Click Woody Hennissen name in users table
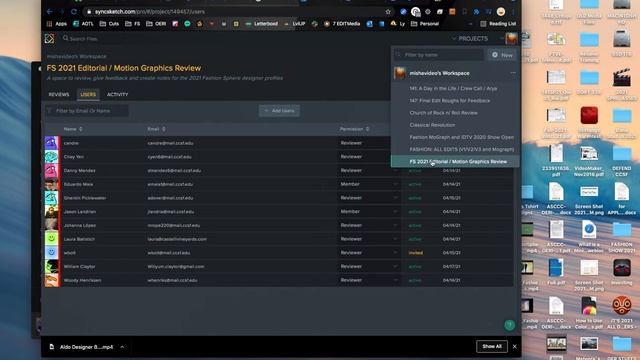This screenshot has height=360, width=640. (x=82, y=280)
